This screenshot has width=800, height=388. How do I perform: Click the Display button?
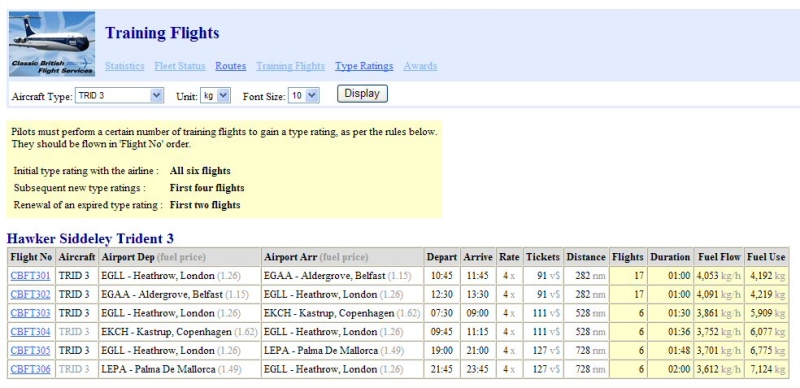click(362, 94)
